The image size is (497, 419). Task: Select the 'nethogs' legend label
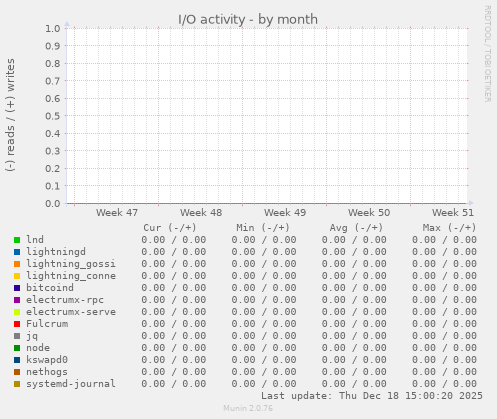tap(47, 372)
